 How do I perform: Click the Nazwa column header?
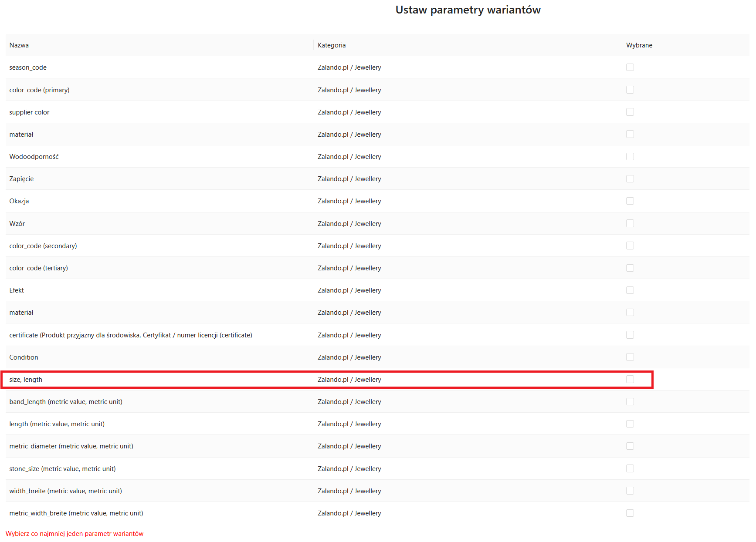[19, 45]
